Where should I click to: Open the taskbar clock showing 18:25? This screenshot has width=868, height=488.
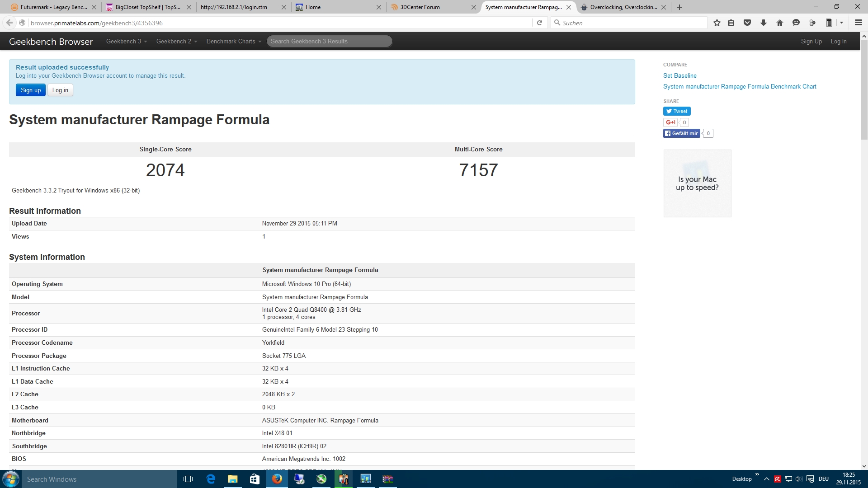point(848,479)
